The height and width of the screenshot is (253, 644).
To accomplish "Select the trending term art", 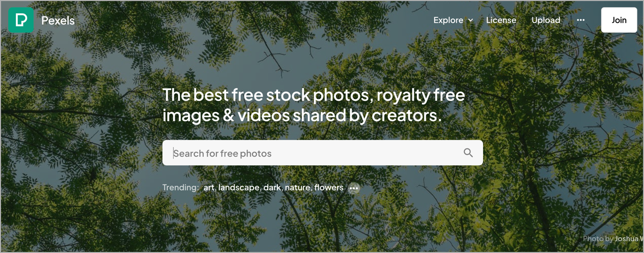I will pos(209,187).
